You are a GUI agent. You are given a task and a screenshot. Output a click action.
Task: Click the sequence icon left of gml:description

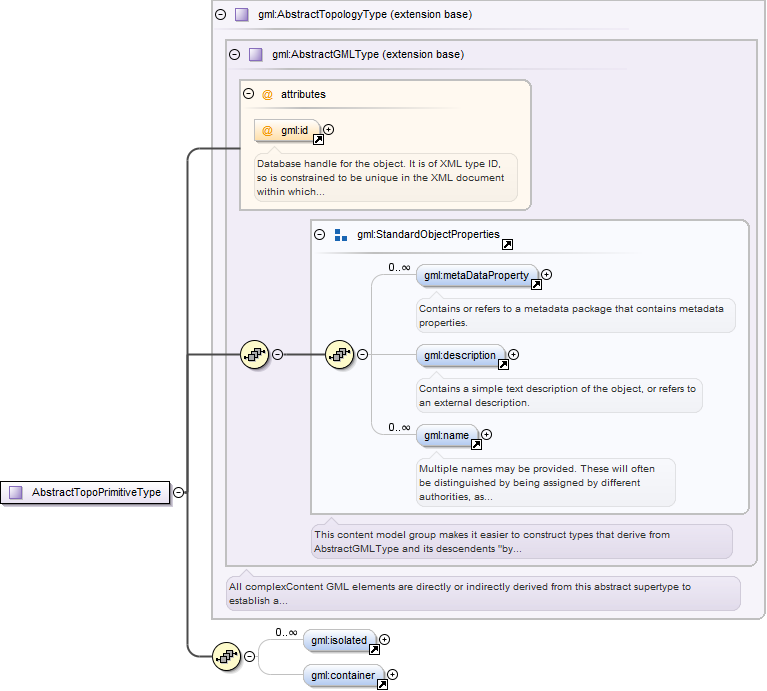point(339,355)
